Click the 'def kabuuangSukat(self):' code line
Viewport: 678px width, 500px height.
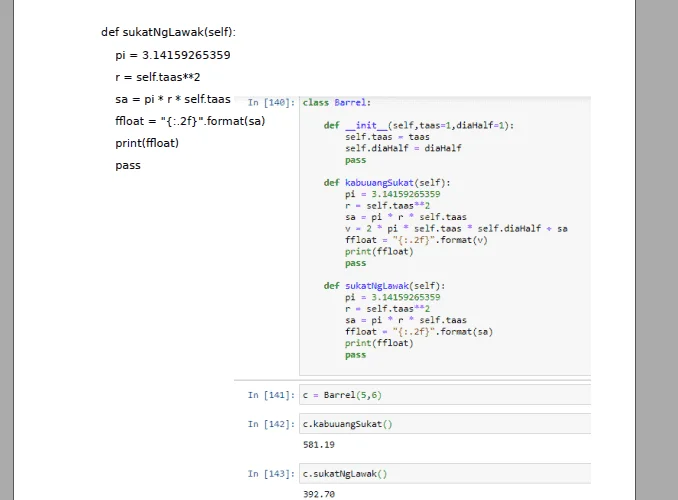387,183
